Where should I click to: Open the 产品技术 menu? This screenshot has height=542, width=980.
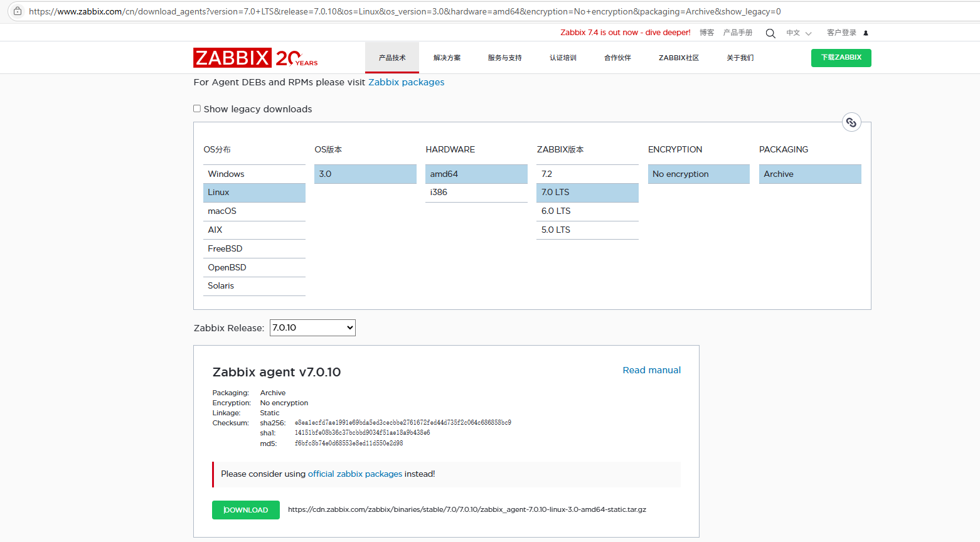(392, 58)
